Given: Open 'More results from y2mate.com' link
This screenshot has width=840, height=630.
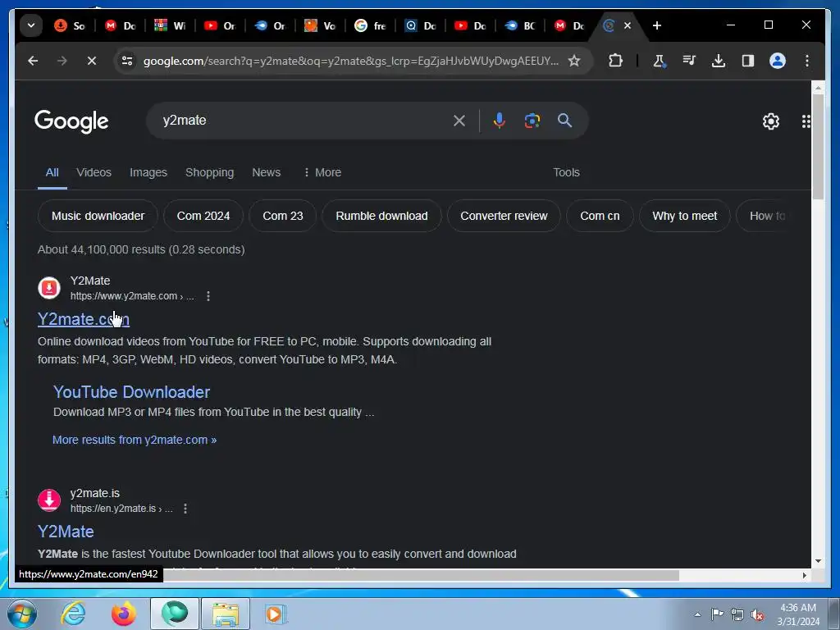Looking at the screenshot, I should tap(135, 440).
